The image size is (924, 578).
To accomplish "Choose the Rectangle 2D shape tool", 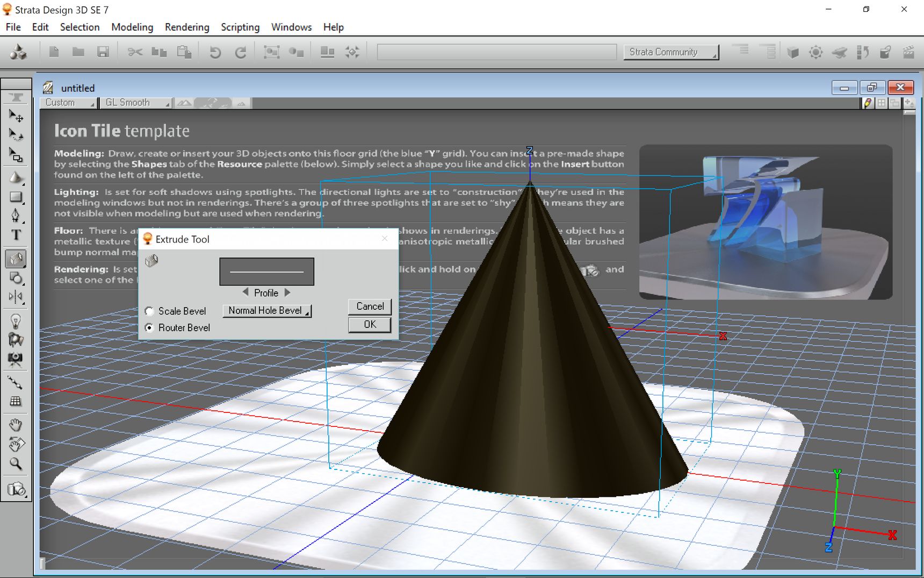I will click(16, 197).
